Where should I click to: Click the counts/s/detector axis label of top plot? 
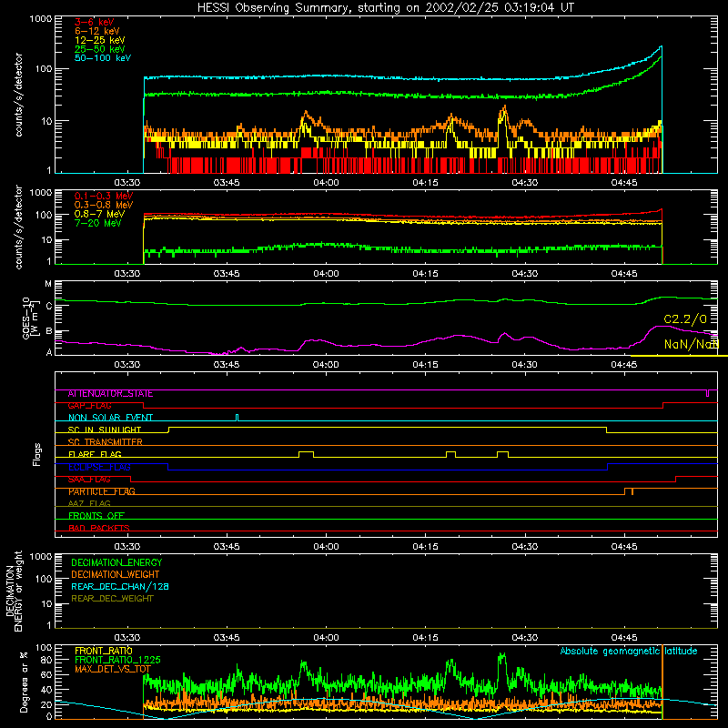click(x=18, y=95)
